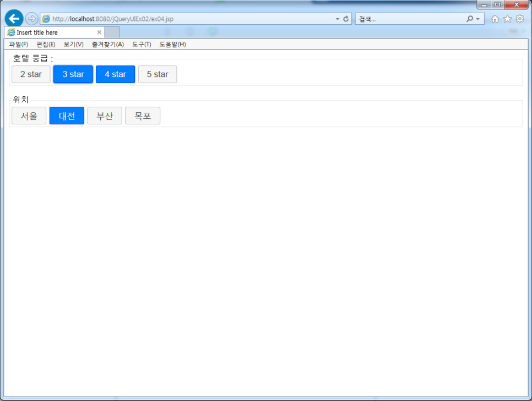Switch to the 'Insert title here' tab

[55, 32]
